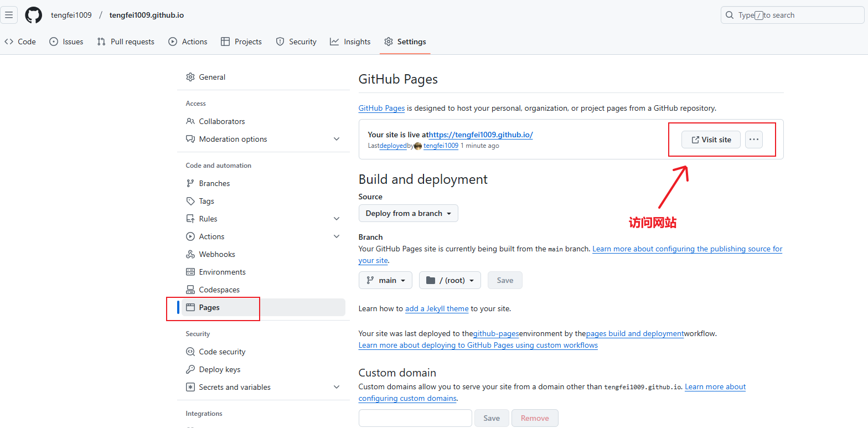Click the Environments server icon
868x428 pixels.
[x=190, y=272]
